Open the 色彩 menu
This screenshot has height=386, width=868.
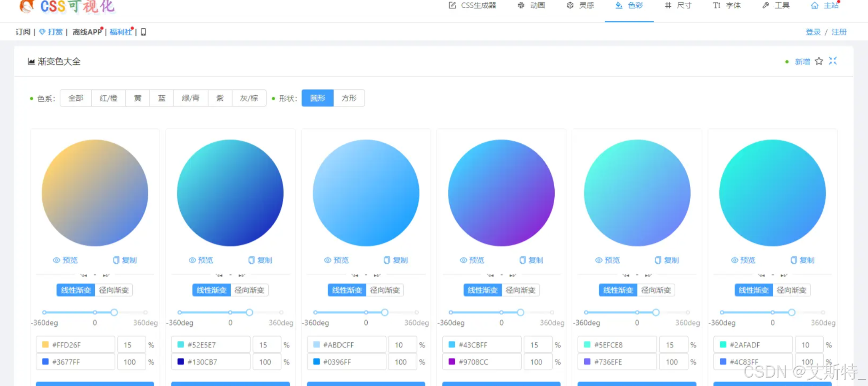pyautogui.click(x=629, y=5)
